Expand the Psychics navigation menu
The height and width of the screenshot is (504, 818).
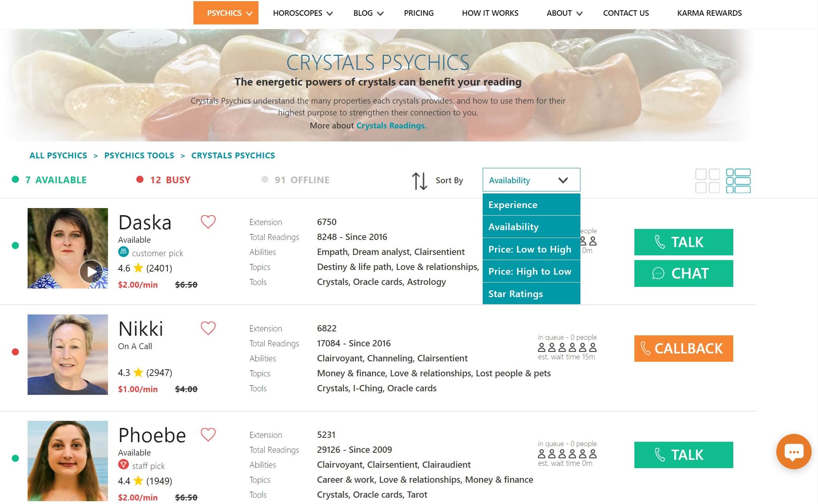[x=226, y=13]
